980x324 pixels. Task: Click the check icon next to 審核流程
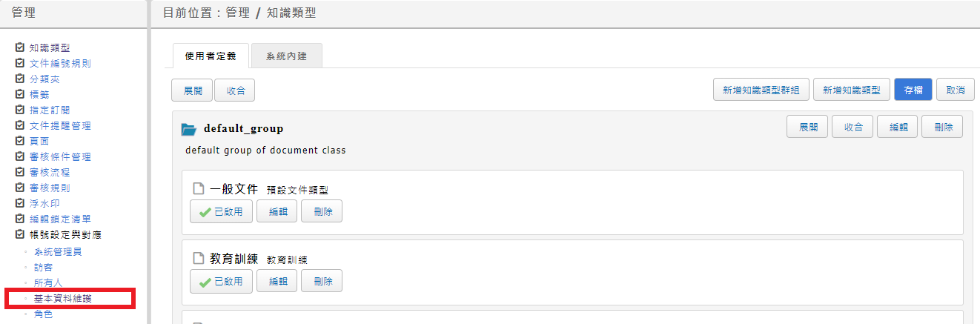pyautogui.click(x=20, y=172)
